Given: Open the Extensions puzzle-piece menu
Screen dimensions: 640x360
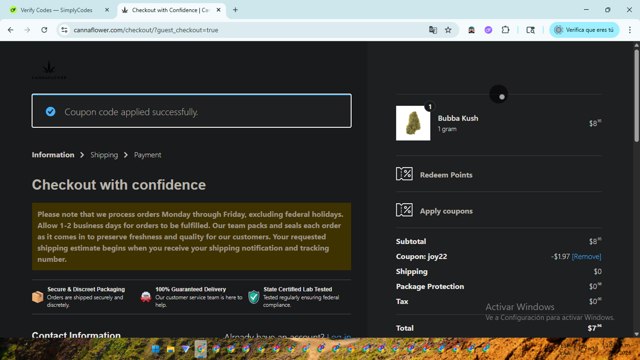Looking at the screenshot, I should pyautogui.click(x=505, y=30).
